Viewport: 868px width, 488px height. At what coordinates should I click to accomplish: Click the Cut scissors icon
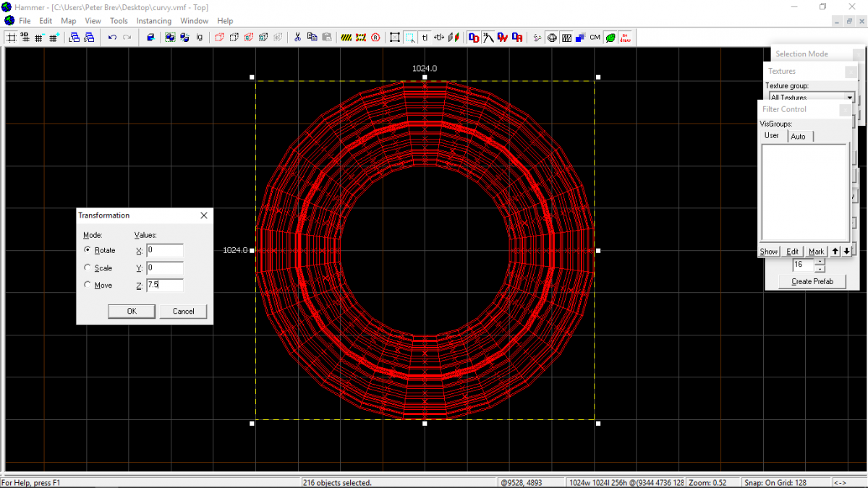[297, 38]
